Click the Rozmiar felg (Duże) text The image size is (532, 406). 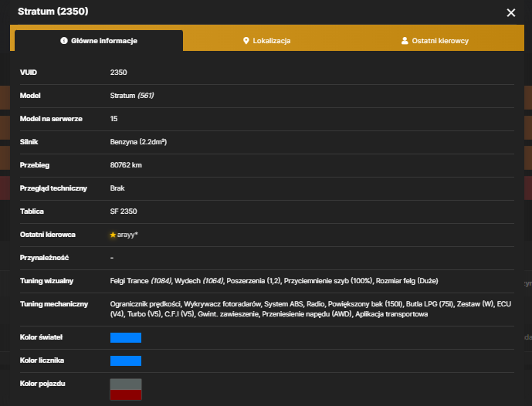point(407,281)
